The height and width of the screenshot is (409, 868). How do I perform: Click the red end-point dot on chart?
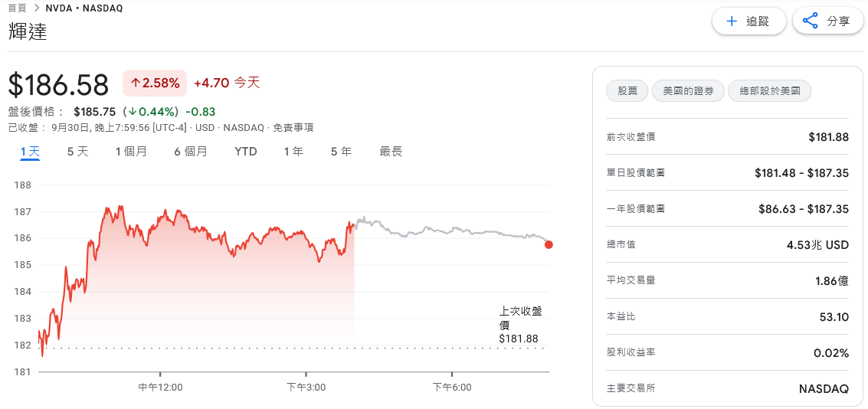(549, 244)
